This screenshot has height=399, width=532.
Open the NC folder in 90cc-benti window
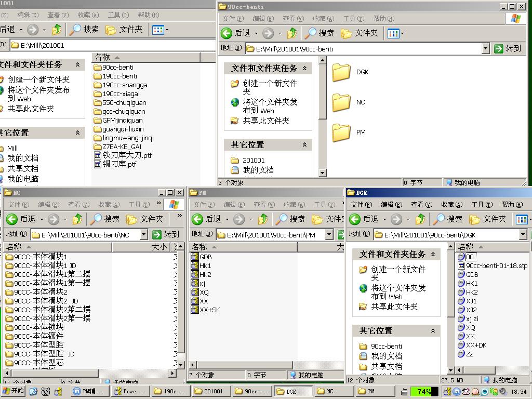[x=348, y=102]
